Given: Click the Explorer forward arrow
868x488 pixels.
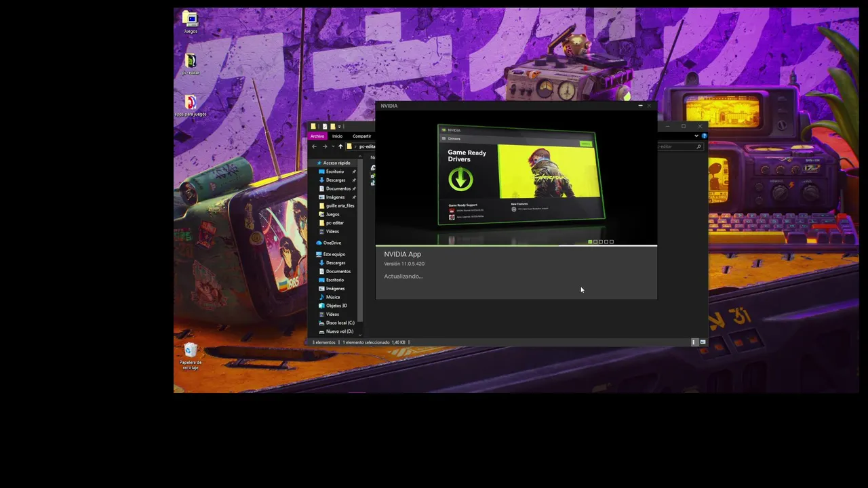Looking at the screenshot, I should click(324, 146).
